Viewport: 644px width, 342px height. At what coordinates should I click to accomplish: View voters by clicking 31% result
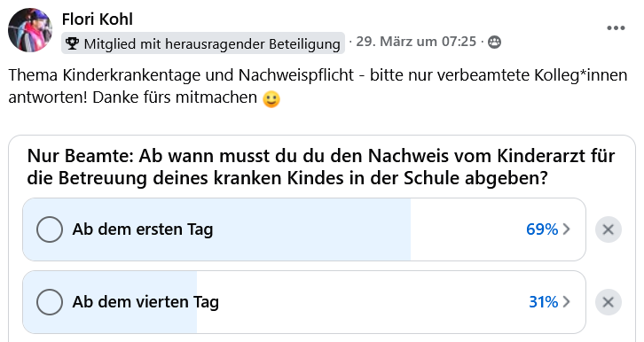click(x=544, y=302)
